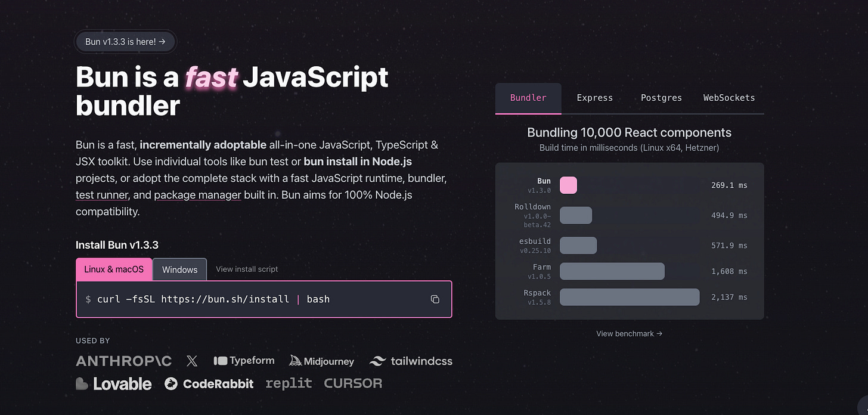Click the 2,137 ms value
Image resolution: width=868 pixels, height=415 pixels.
click(729, 297)
